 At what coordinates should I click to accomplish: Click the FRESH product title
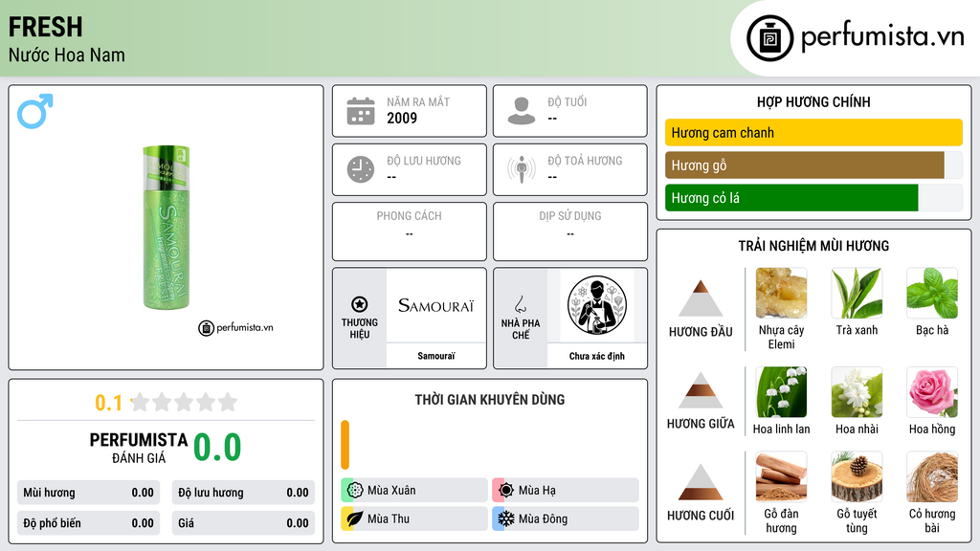(x=46, y=27)
